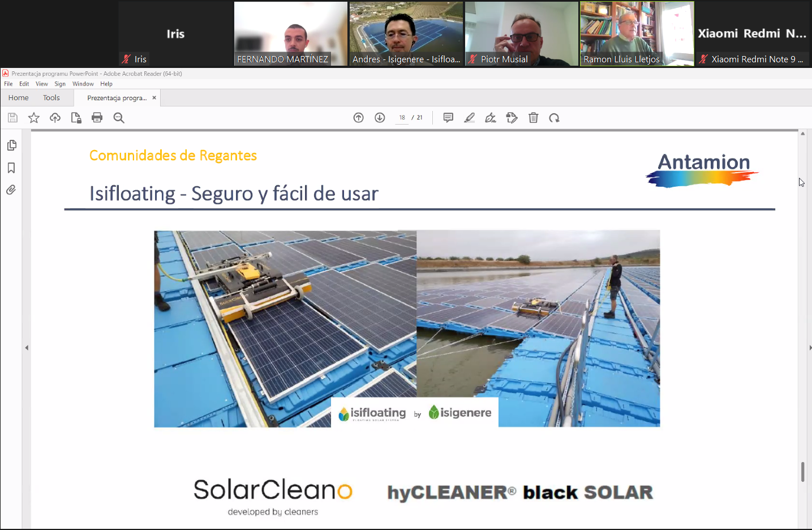Viewport: 812px width, 530px height.
Task: Select Piotr Musial video tile
Action: (522, 33)
